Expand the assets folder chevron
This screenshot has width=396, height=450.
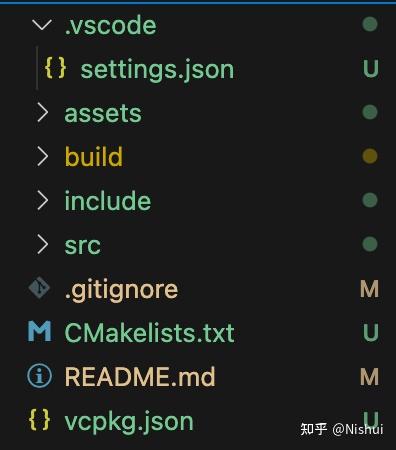pos(42,112)
